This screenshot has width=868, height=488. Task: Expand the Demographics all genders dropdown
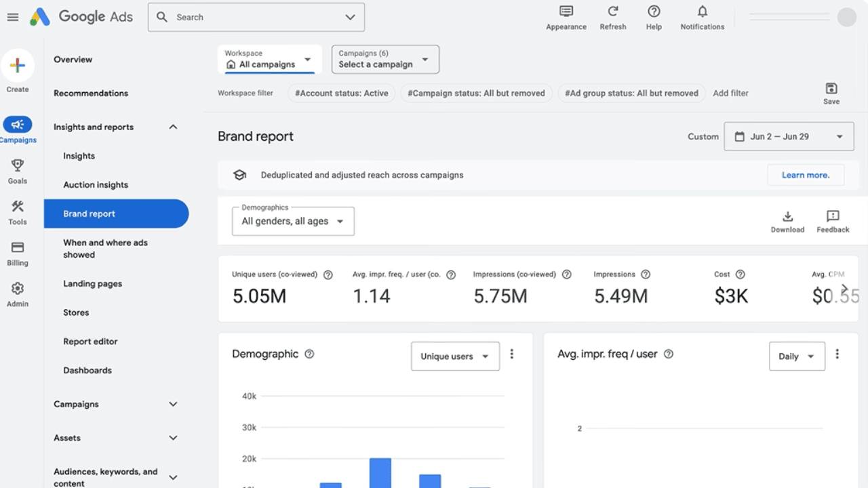(293, 222)
